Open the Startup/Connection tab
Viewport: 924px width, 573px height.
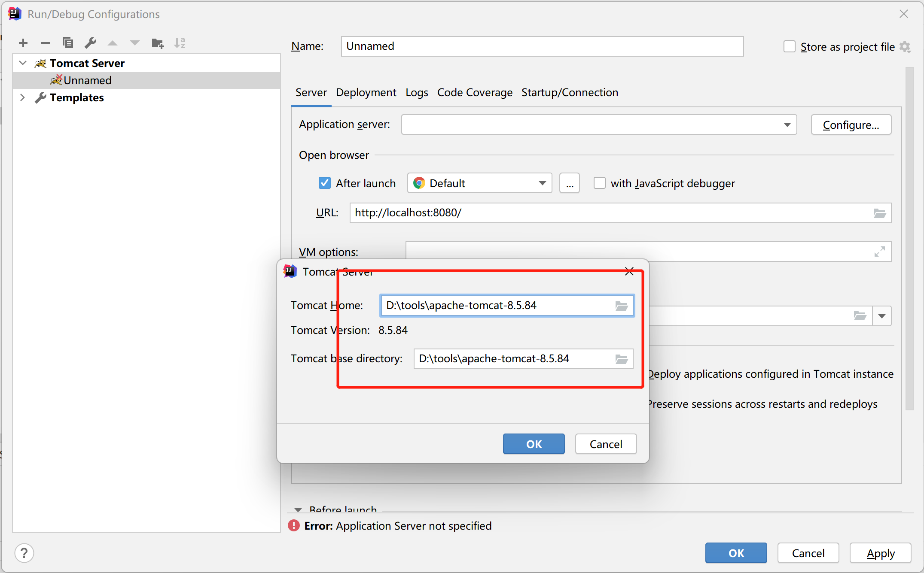570,93
